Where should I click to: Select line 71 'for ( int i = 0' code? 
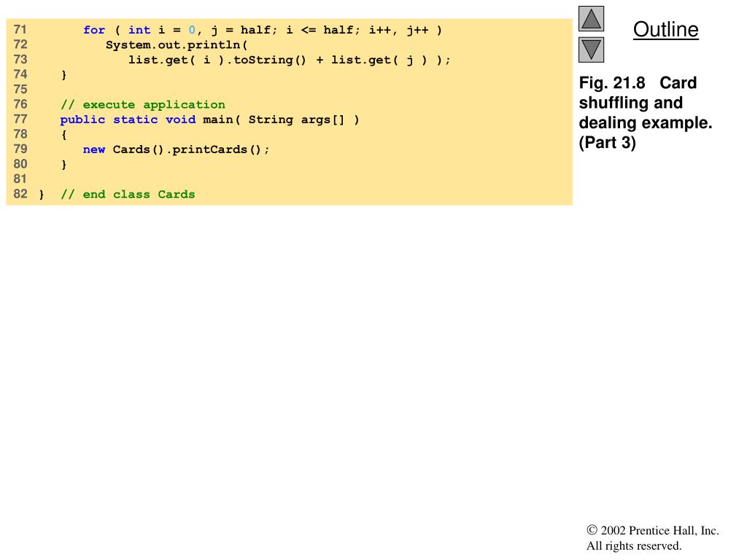[263, 30]
